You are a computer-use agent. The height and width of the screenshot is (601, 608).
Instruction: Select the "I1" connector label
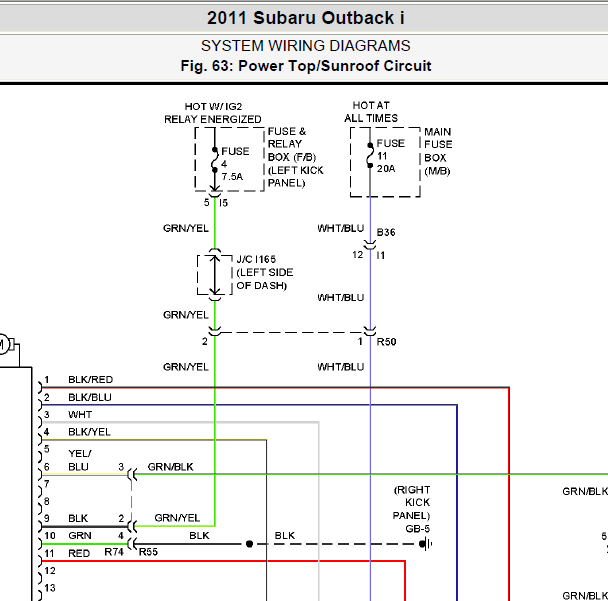(381, 255)
